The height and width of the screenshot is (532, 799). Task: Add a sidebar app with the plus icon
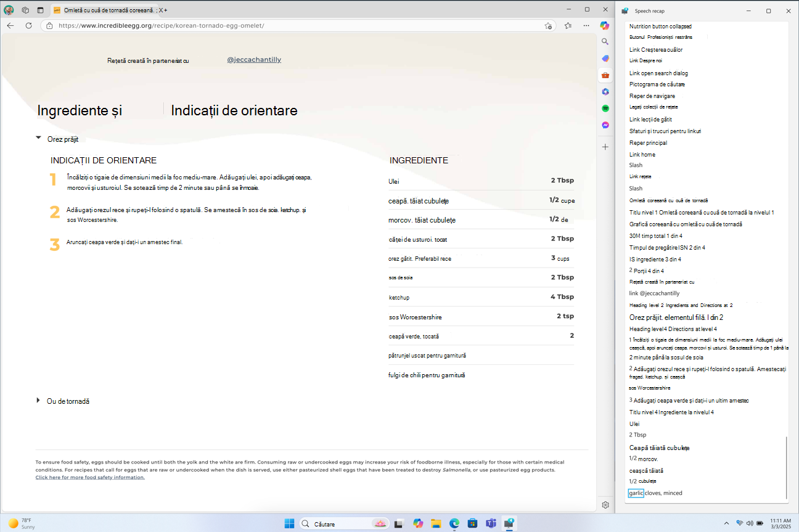click(605, 147)
